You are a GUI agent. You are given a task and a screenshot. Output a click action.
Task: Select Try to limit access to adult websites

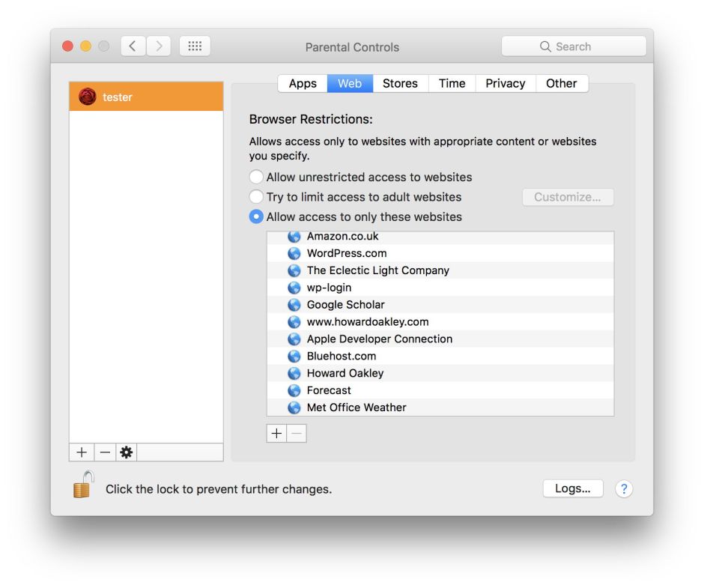[256, 197]
